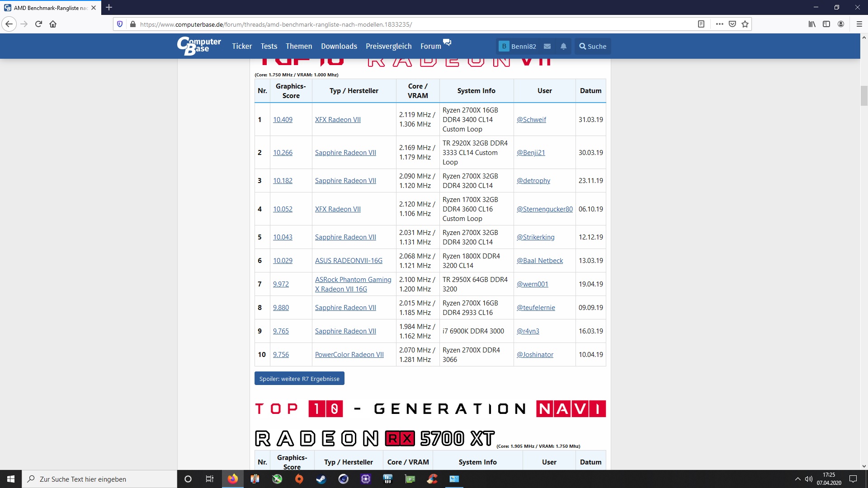Open user profile @teufelernie
This screenshot has height=488, width=868.
[536, 308]
